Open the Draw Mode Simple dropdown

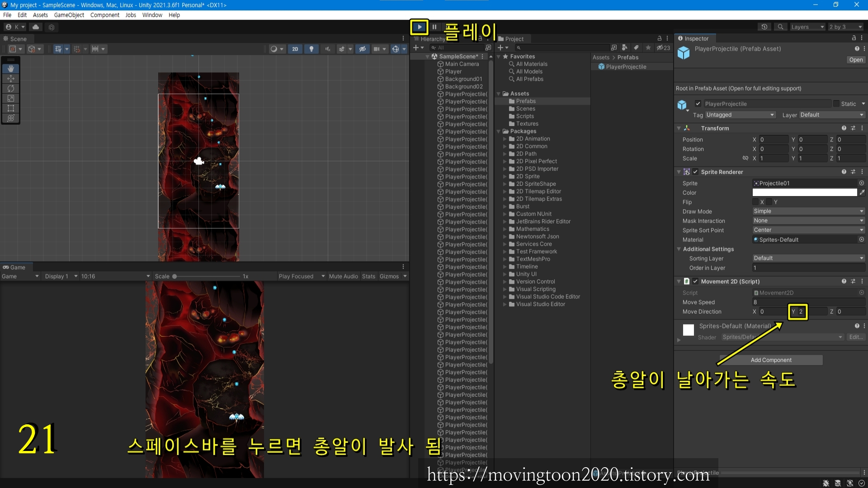tap(809, 211)
